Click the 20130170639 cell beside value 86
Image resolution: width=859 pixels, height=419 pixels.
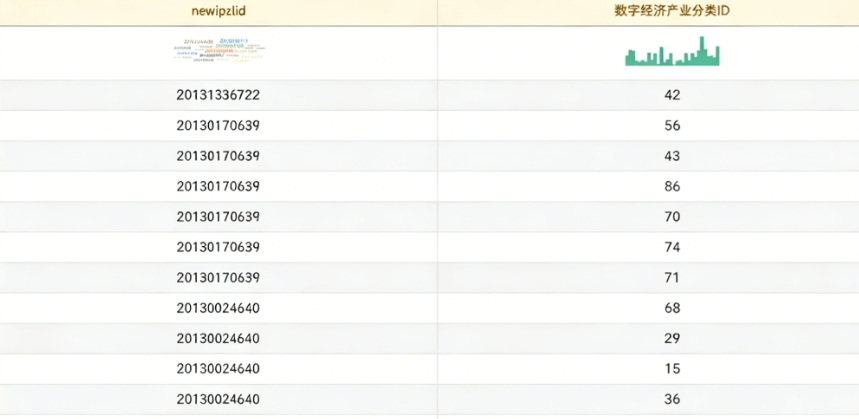tap(218, 186)
